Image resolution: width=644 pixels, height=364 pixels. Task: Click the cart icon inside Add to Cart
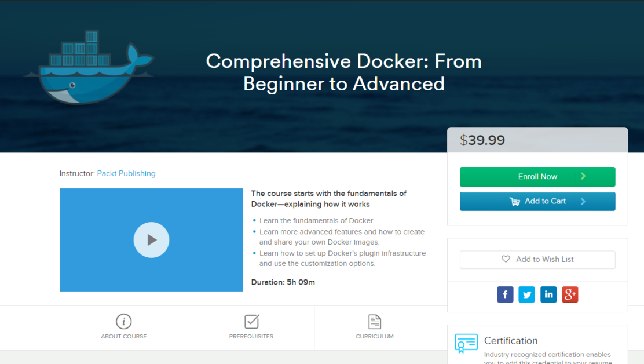click(515, 201)
